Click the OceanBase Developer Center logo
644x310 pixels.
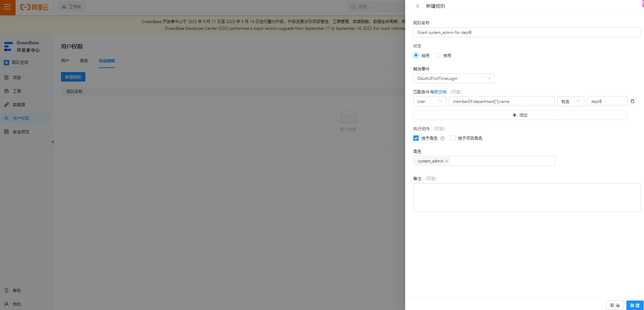pyautogui.click(x=8, y=46)
